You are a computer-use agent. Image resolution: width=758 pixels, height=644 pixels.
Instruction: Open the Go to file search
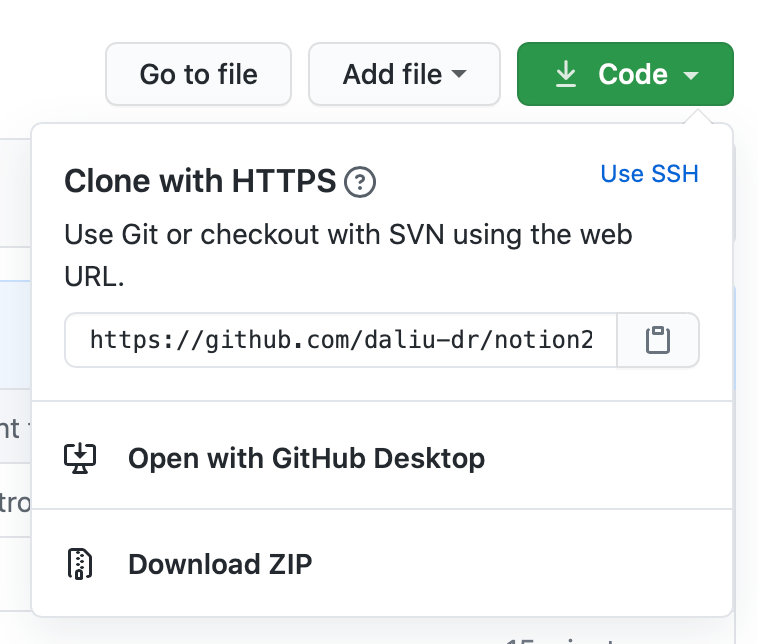coord(198,74)
